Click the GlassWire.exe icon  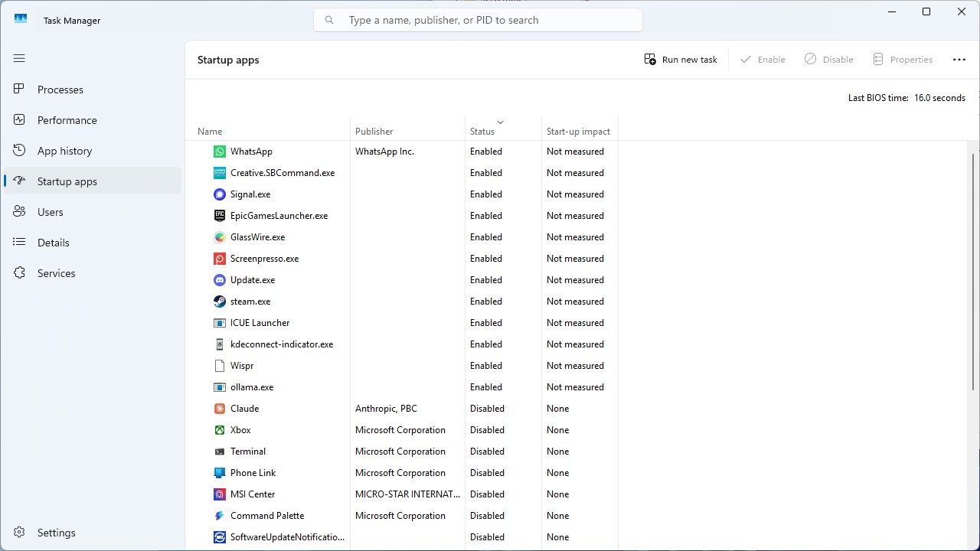[x=220, y=237]
